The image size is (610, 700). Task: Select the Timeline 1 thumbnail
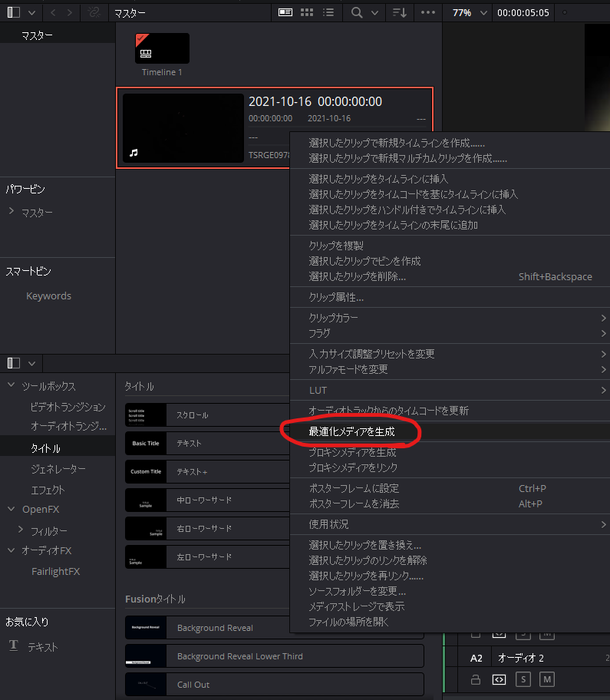pos(162,48)
